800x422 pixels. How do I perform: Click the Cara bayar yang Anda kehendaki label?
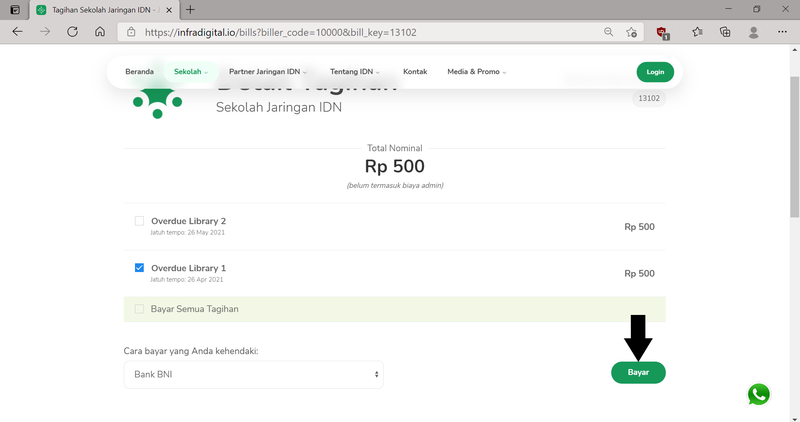(191, 351)
